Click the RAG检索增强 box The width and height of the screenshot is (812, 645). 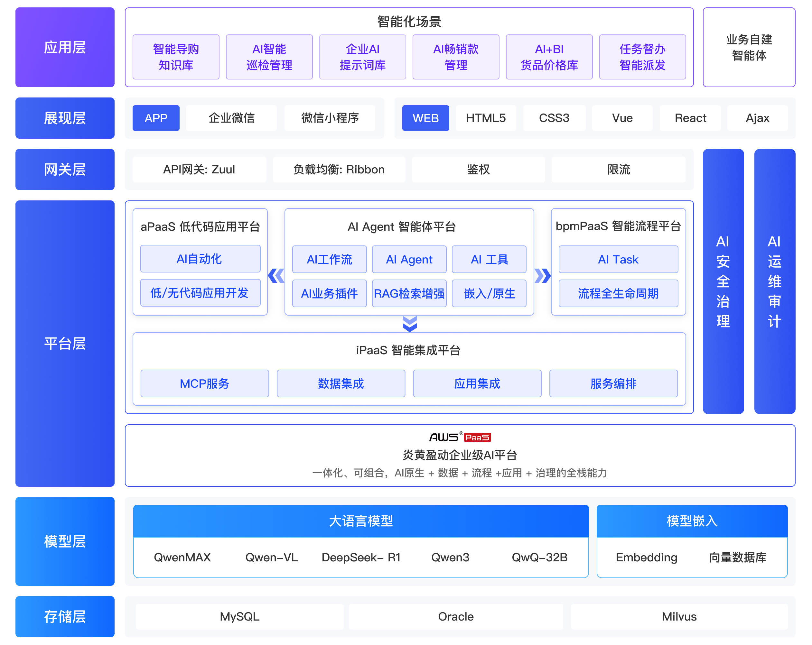click(x=409, y=293)
